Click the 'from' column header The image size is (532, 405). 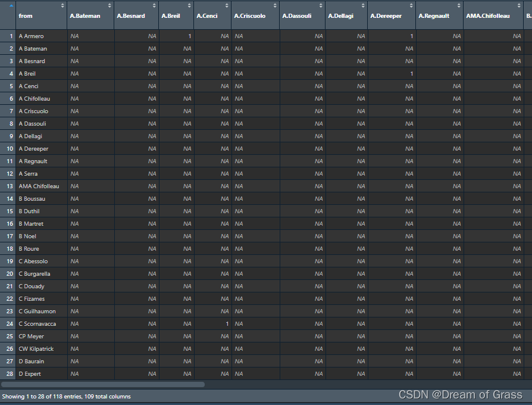26,16
